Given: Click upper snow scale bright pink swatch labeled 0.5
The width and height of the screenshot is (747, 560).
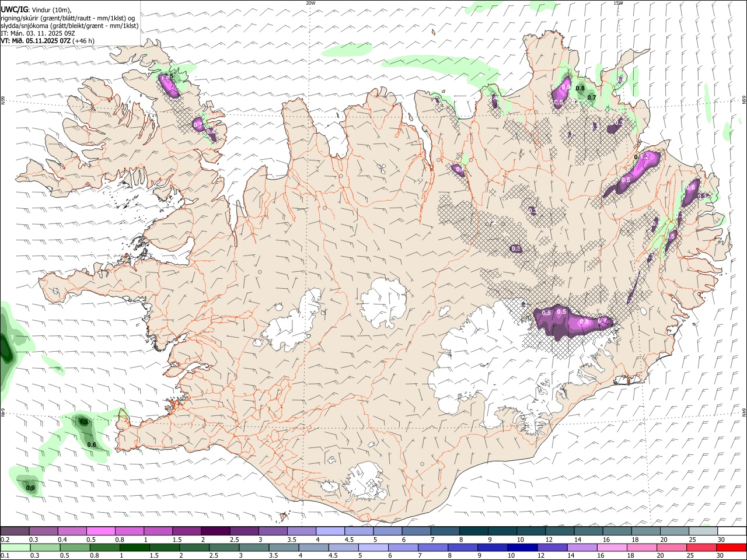Looking at the screenshot, I should point(100,531).
